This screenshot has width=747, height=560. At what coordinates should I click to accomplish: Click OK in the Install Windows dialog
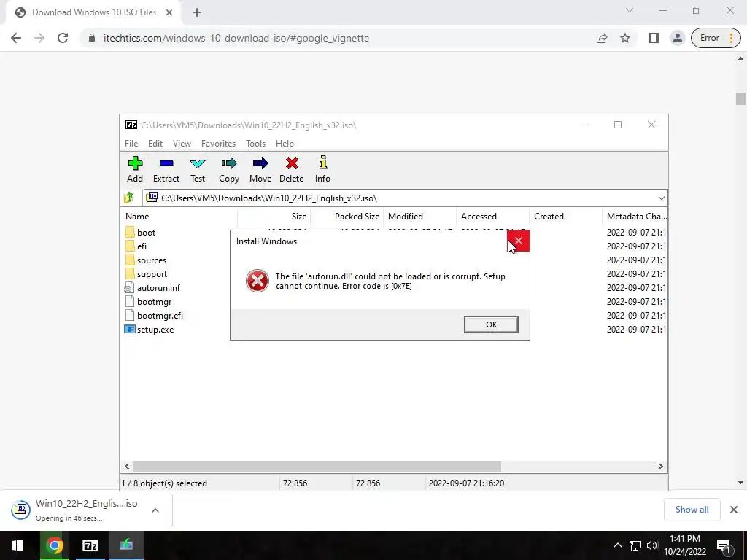point(491,324)
